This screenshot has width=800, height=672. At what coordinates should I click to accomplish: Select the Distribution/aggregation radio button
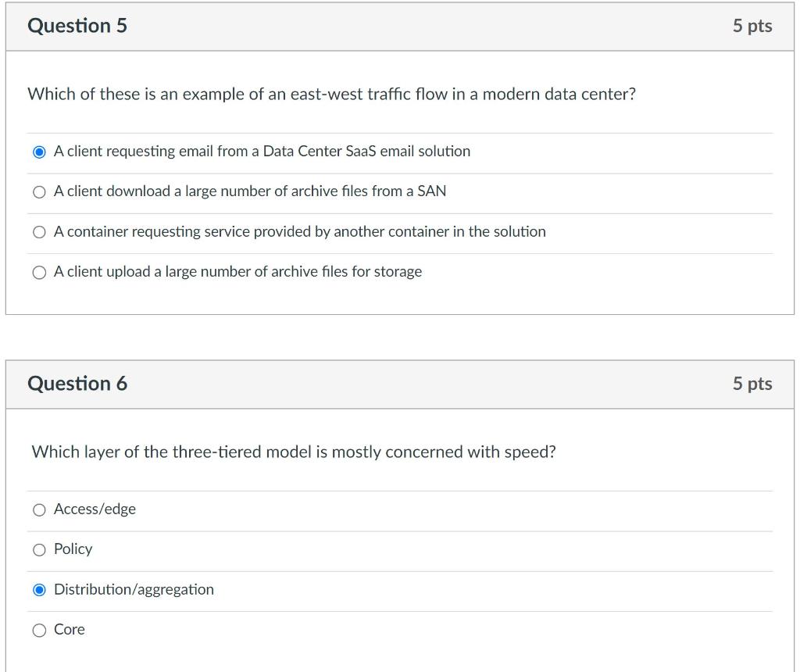coord(39,591)
